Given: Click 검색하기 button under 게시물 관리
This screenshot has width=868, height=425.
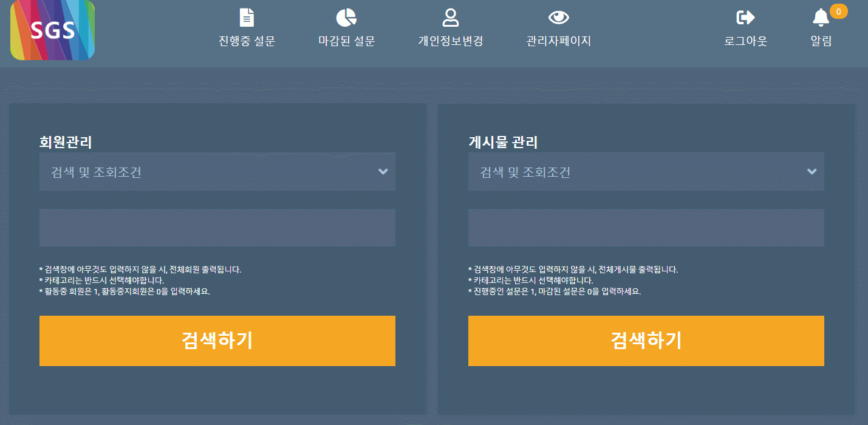Looking at the screenshot, I should (x=646, y=341).
